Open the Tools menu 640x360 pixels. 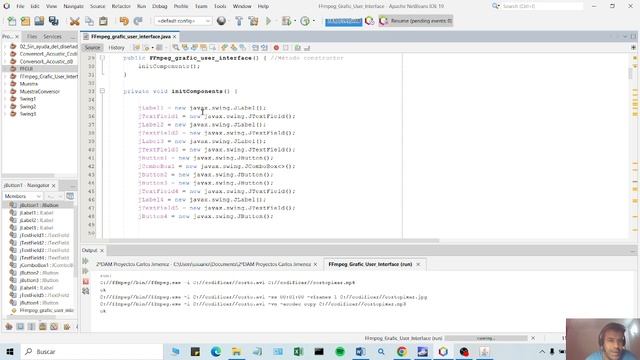point(220,7)
